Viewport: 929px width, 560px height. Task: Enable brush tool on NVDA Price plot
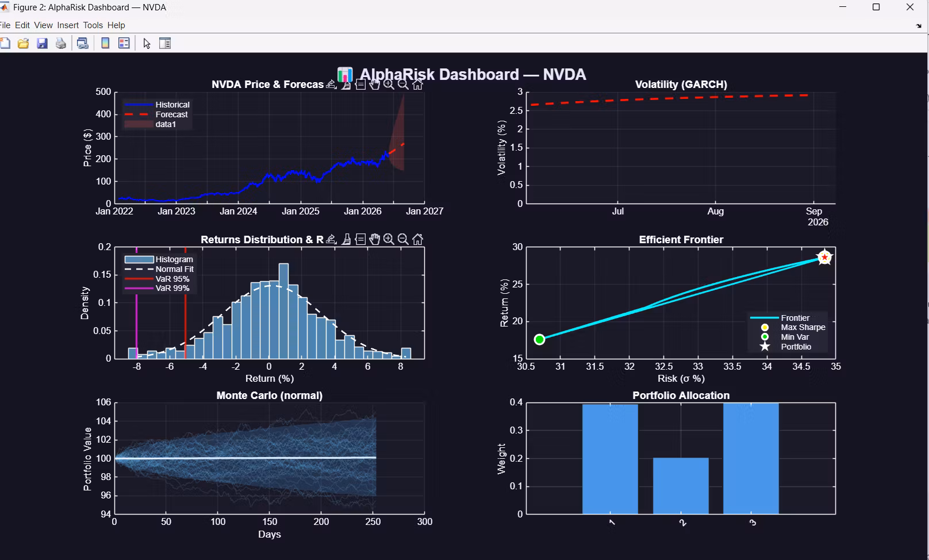coord(346,85)
